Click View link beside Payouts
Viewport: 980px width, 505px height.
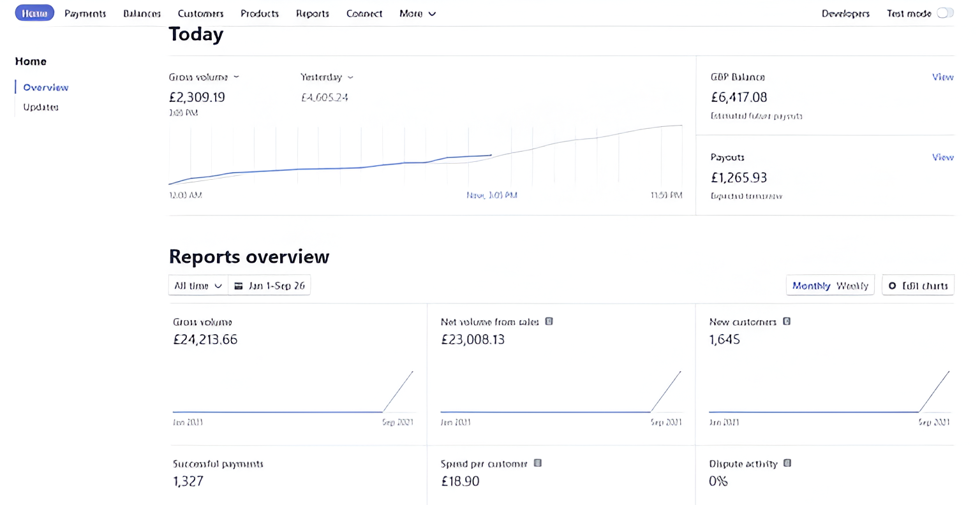pyautogui.click(x=942, y=157)
